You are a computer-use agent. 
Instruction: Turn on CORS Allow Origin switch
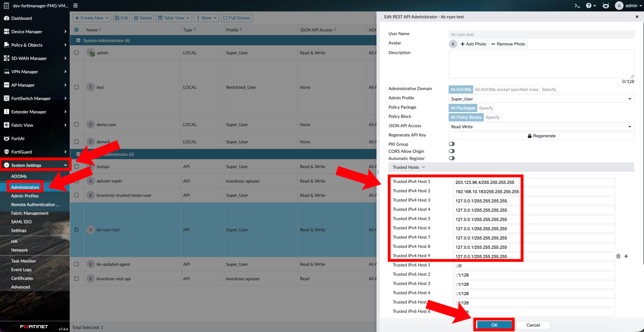tap(452, 151)
